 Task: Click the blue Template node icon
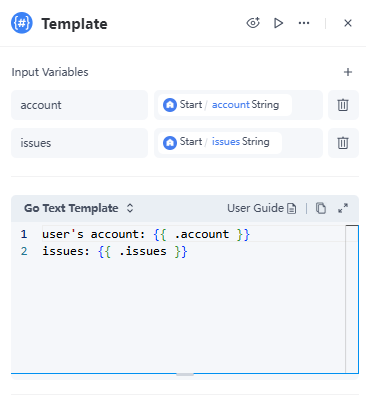tap(22, 23)
